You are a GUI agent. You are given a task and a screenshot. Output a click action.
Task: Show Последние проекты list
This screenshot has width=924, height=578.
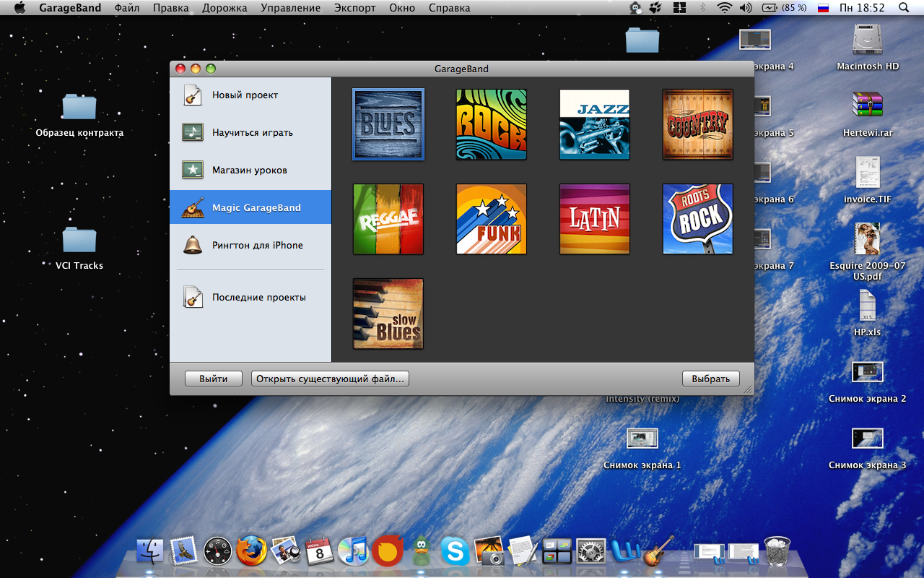pos(250,297)
